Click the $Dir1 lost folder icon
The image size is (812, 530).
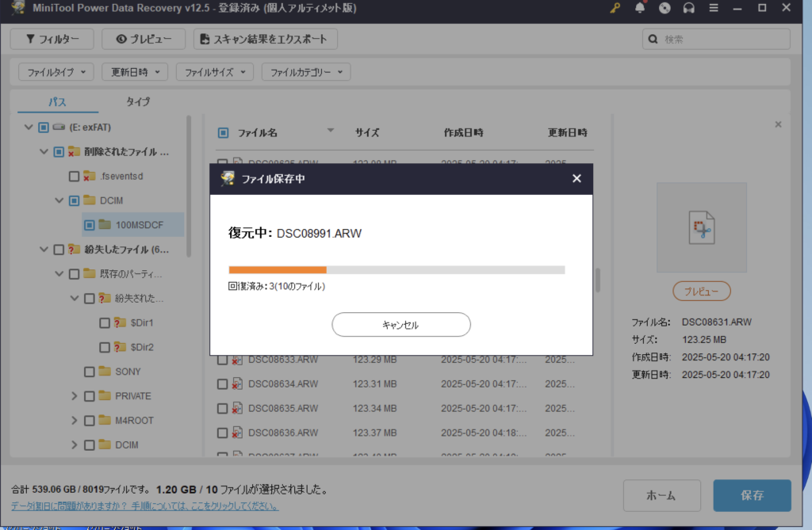tap(121, 322)
